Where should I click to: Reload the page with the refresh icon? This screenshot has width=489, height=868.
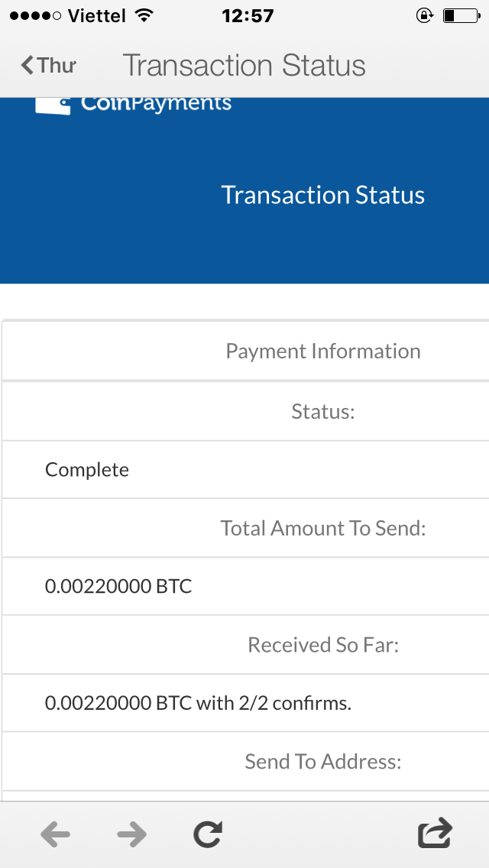point(207,834)
